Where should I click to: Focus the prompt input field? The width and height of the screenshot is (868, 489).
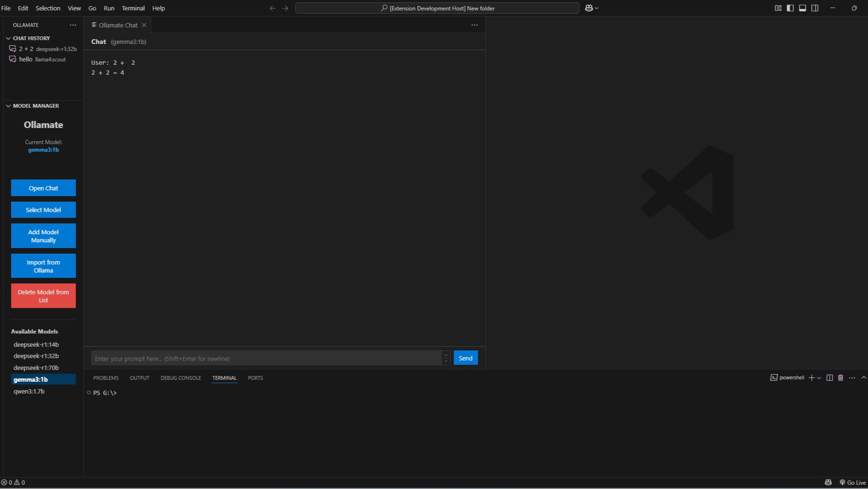pos(267,358)
